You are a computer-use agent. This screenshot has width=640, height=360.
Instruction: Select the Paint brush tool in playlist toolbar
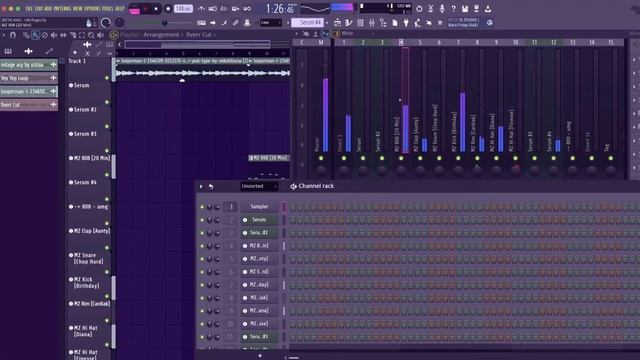pos(36,35)
